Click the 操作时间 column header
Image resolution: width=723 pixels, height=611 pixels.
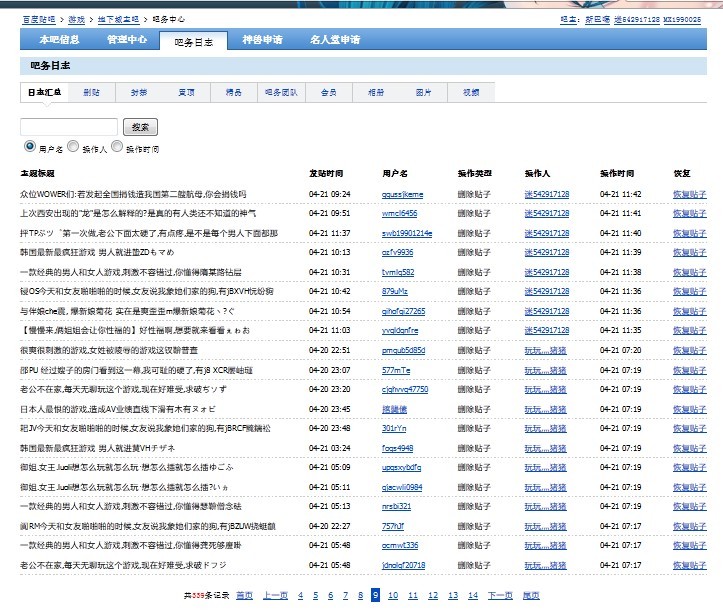[617, 173]
